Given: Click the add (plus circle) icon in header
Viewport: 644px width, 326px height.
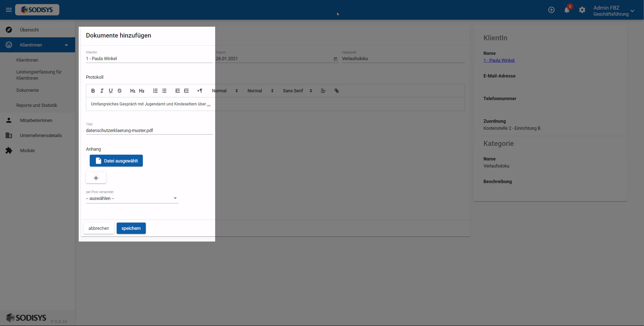Looking at the screenshot, I should [x=551, y=10].
